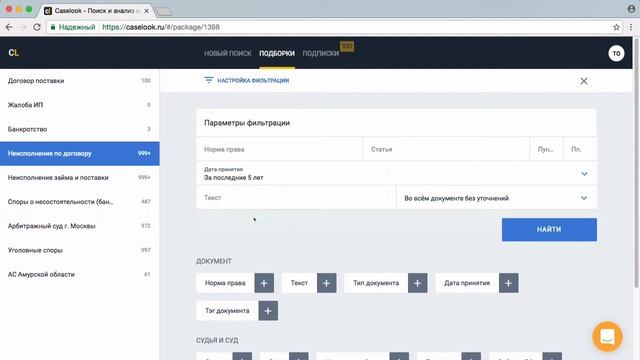The image size is (640, 360).
Task: Add the Текст filter with plus
Action: (327, 283)
